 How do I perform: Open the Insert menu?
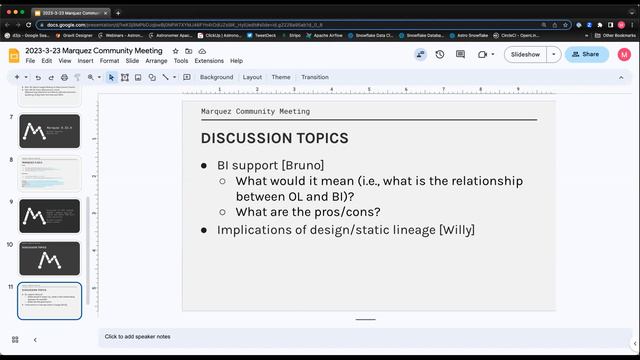coord(85,61)
